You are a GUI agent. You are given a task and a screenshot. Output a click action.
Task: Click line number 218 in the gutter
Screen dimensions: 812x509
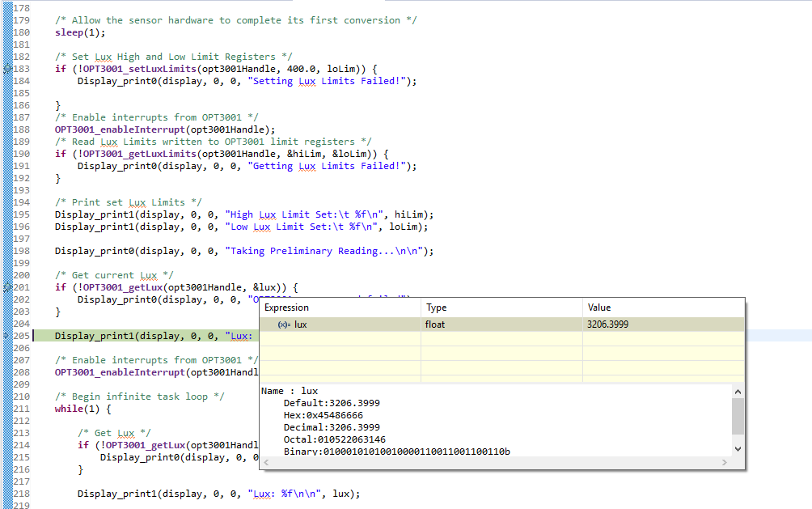(x=21, y=494)
